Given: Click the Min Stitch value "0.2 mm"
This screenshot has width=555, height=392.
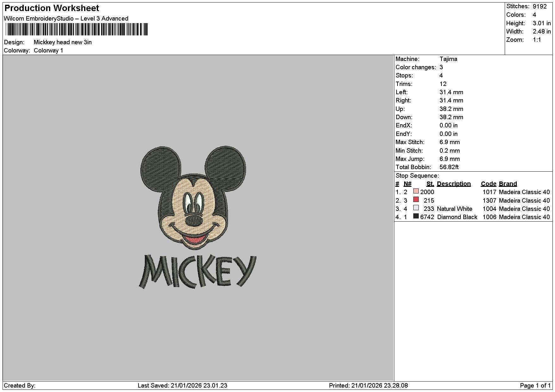Looking at the screenshot, I should [x=450, y=150].
